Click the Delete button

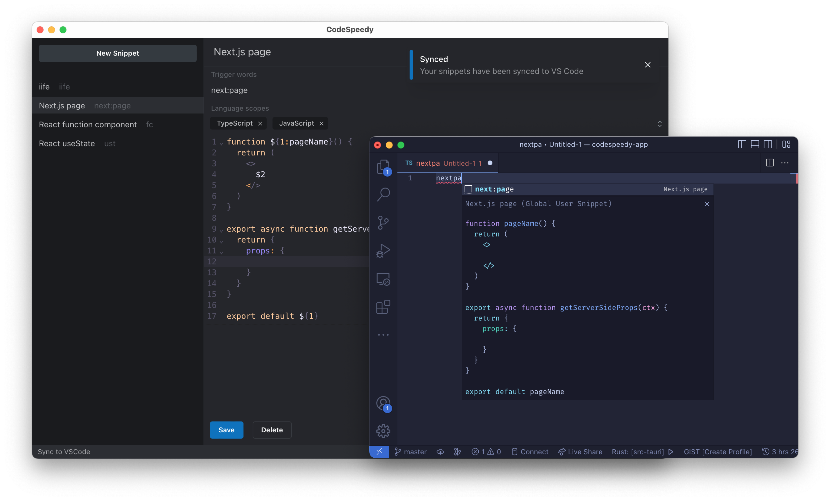(272, 430)
